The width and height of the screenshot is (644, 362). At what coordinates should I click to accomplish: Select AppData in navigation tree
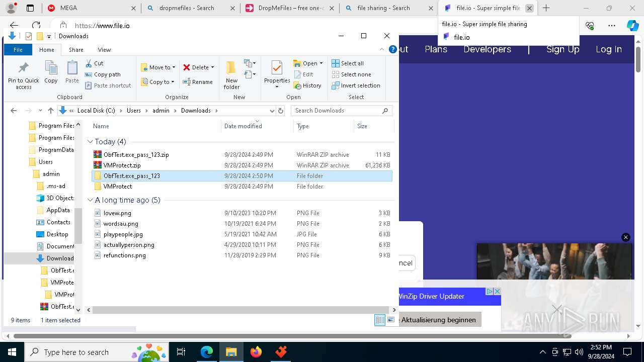58,210
